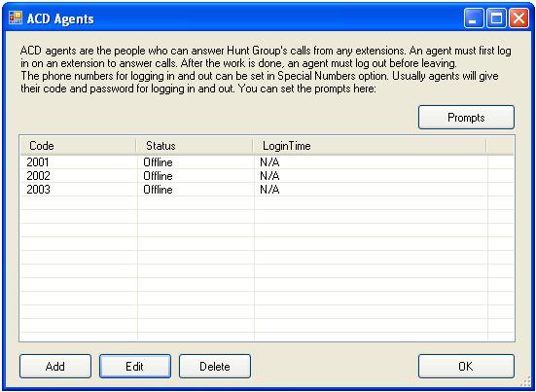The image size is (536, 392).
Task: Delete the selected agent
Action: point(215,366)
